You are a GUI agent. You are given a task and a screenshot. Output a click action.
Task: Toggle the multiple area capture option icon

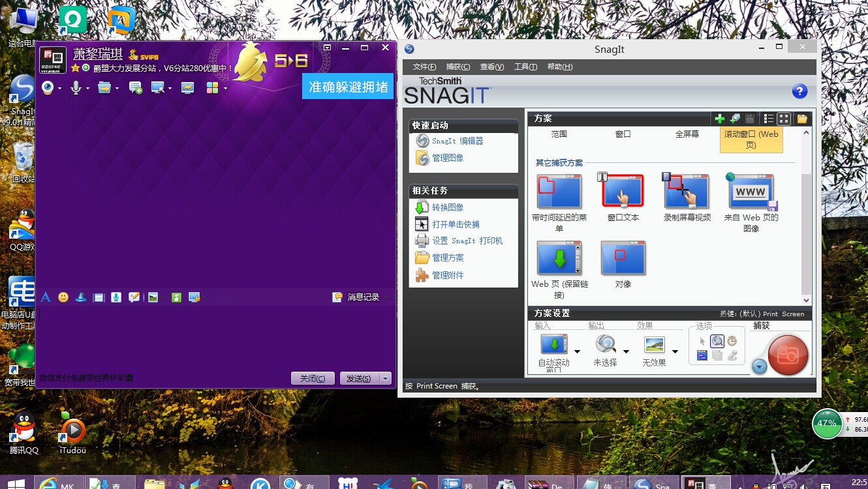tap(717, 355)
